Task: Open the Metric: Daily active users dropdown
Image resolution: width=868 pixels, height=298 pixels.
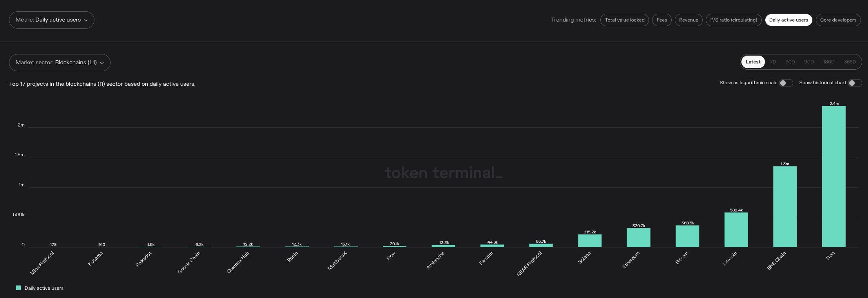Action: pos(51,20)
